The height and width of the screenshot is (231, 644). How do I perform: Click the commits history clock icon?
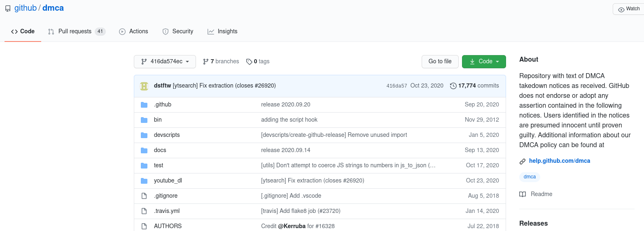[x=453, y=86]
